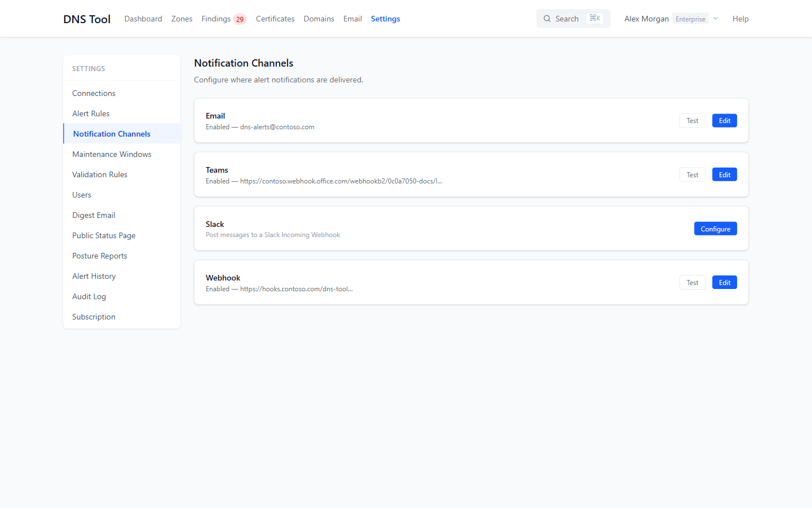
Task: Edit the Email notification channel
Action: point(725,121)
